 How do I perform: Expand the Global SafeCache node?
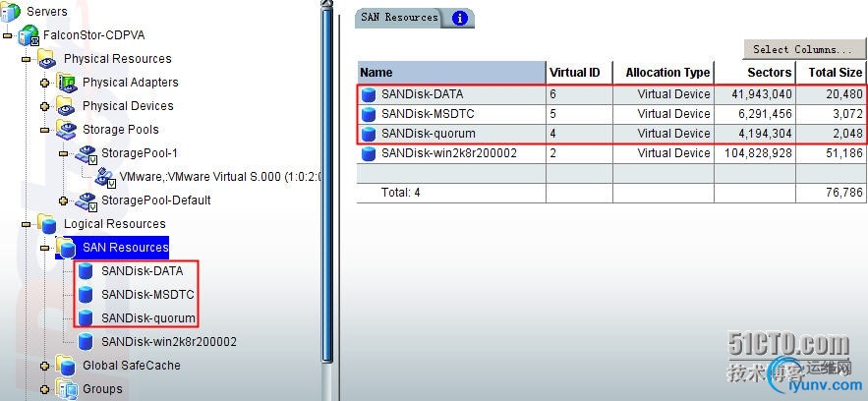pos(45,367)
